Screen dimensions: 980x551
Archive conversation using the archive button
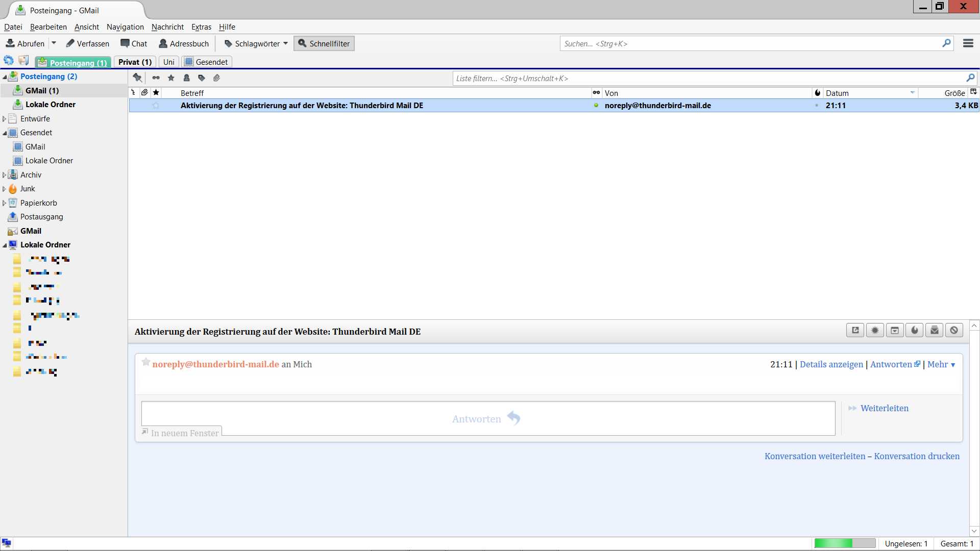pos(894,330)
